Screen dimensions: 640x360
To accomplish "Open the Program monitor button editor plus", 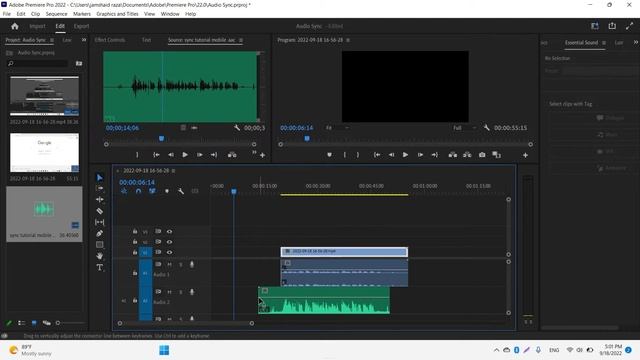I will tap(525, 155).
